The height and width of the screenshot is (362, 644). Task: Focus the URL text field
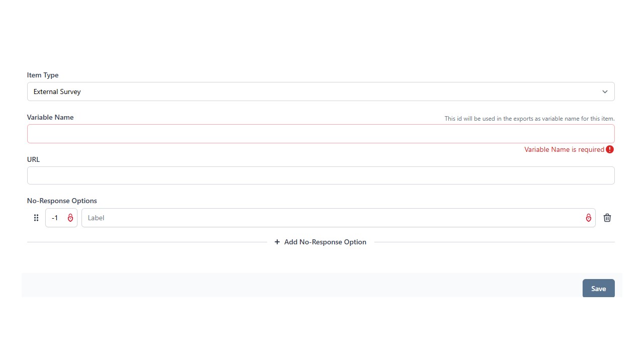(x=320, y=175)
